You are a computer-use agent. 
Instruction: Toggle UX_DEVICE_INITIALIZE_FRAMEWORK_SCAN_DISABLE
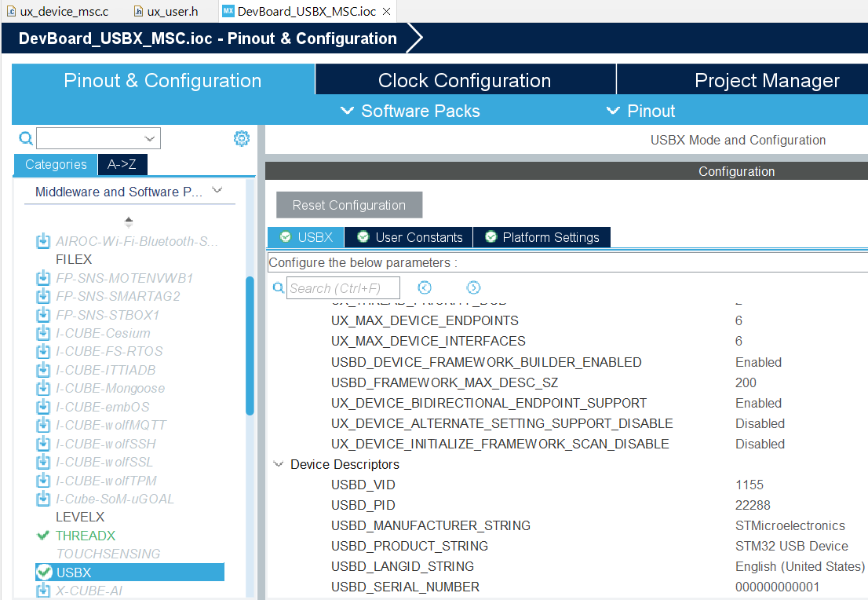[760, 444]
